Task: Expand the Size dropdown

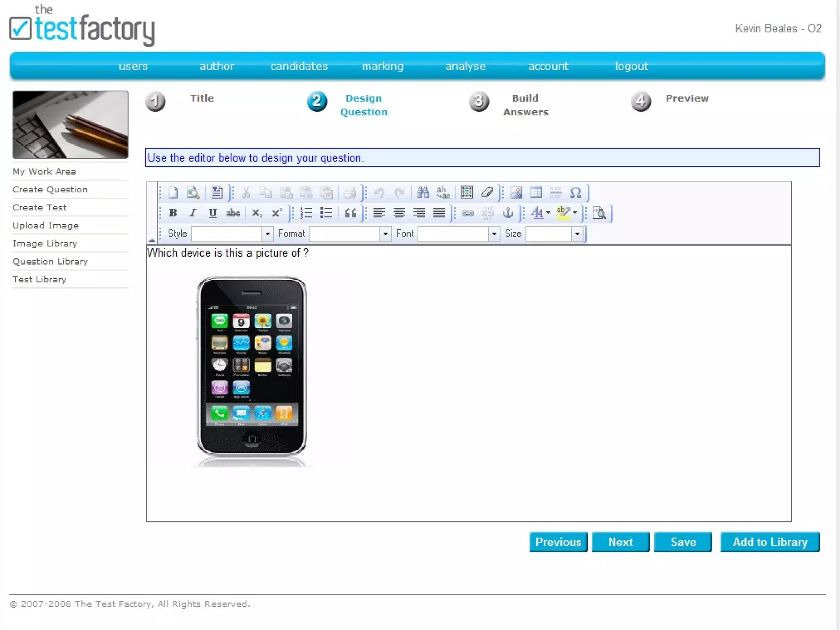Action: click(577, 234)
